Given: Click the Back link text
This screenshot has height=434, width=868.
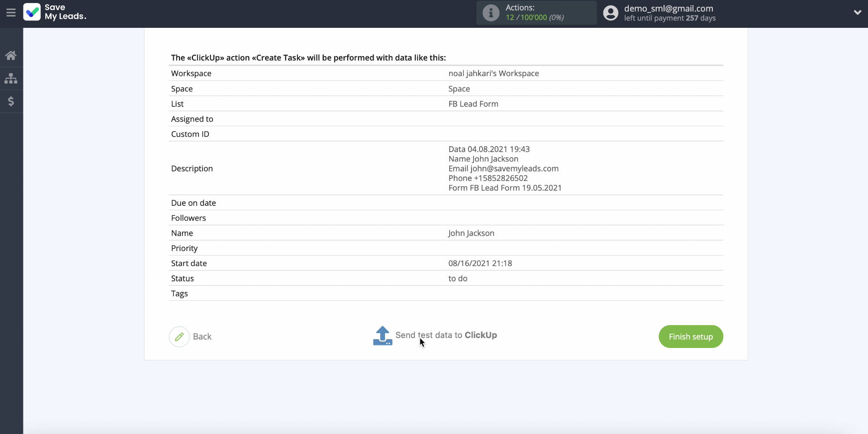Looking at the screenshot, I should (202, 337).
